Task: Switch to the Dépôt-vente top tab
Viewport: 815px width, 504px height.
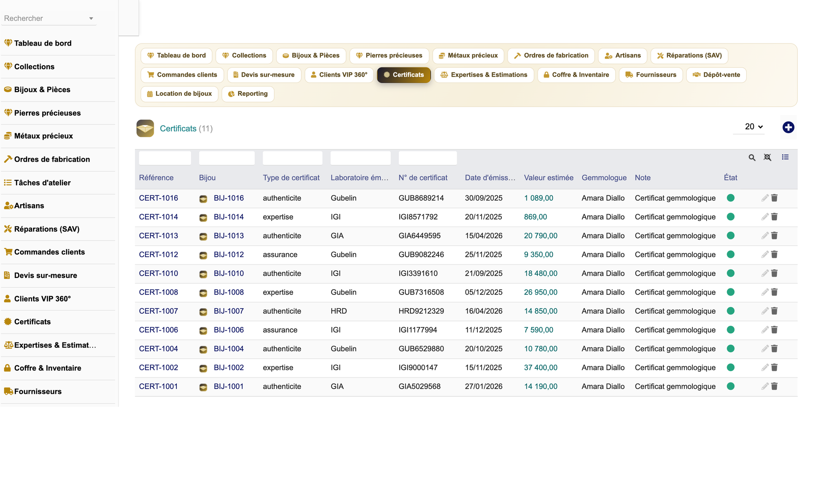Action: click(x=716, y=75)
